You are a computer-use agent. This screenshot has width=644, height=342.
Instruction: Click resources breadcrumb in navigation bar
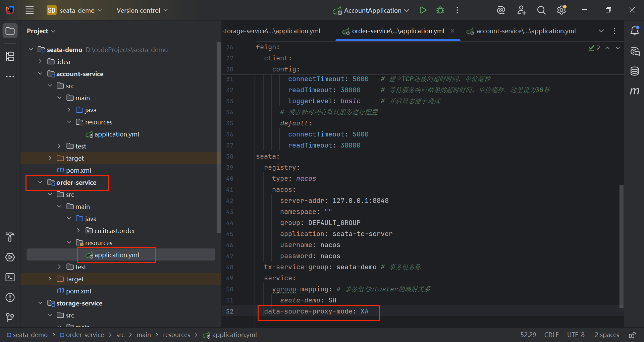176,335
